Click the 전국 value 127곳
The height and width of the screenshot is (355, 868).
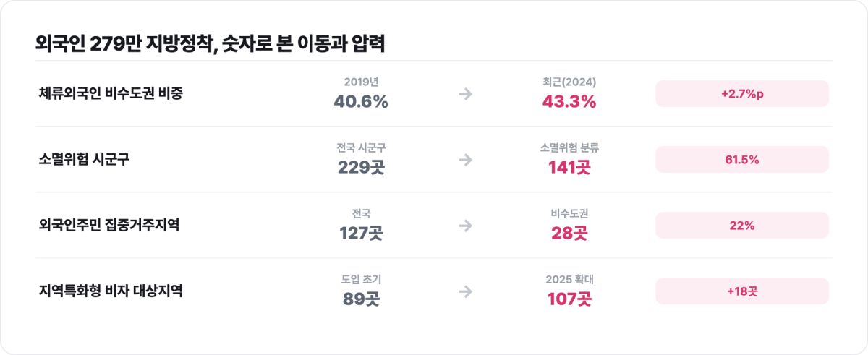pos(361,234)
